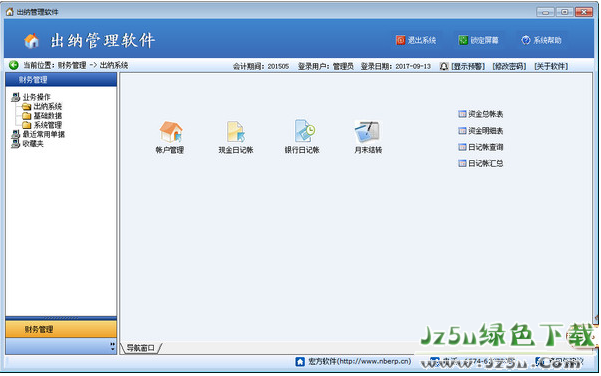Click the 银行日记帐 label

[x=302, y=150]
